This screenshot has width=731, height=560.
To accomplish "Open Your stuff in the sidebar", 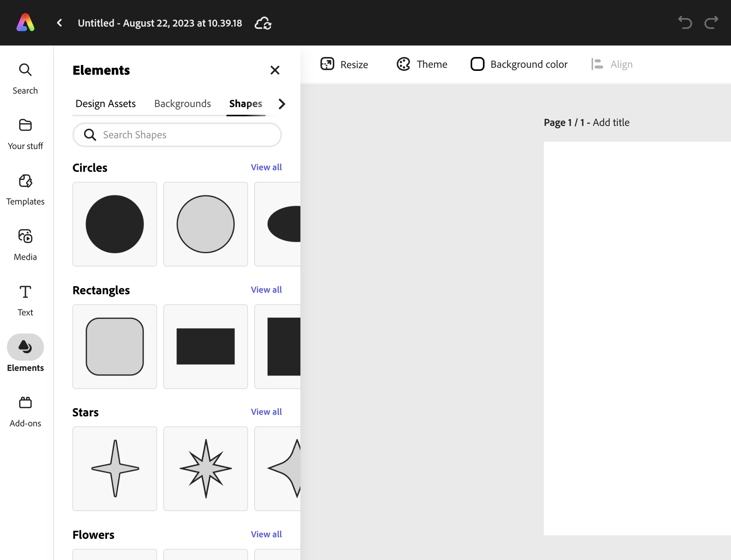I will (25, 133).
